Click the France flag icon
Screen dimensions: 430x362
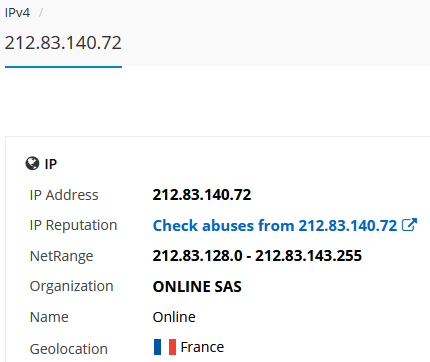tap(165, 347)
